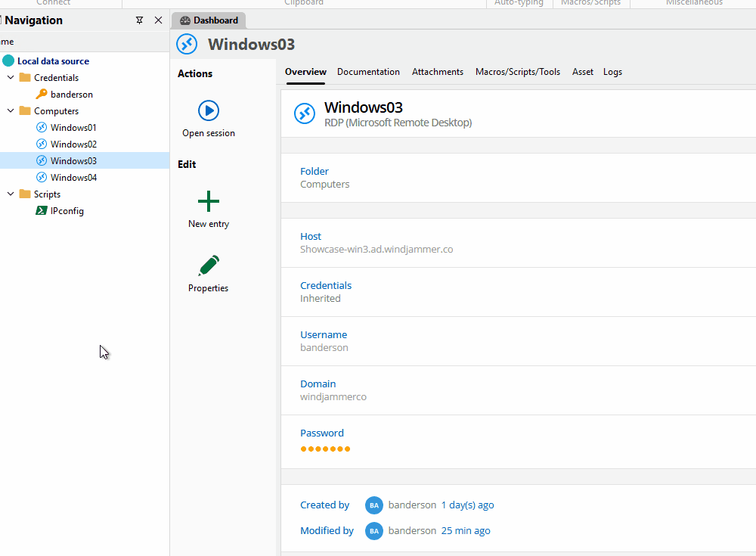Click the Open session play icon
The height and width of the screenshot is (556, 756).
point(209,110)
